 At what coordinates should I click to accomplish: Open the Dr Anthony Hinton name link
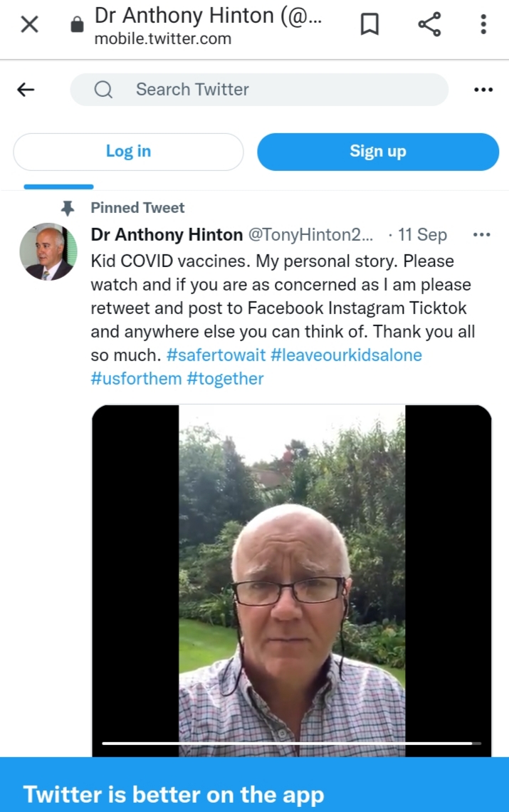167,234
